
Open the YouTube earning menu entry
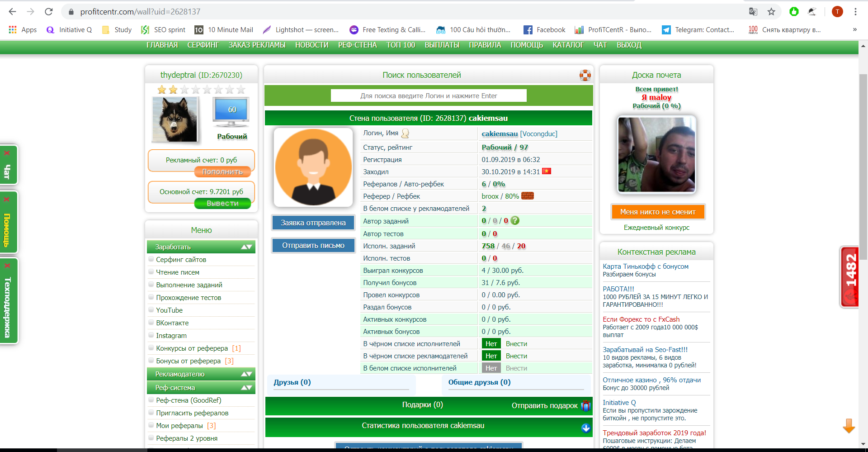pos(169,310)
